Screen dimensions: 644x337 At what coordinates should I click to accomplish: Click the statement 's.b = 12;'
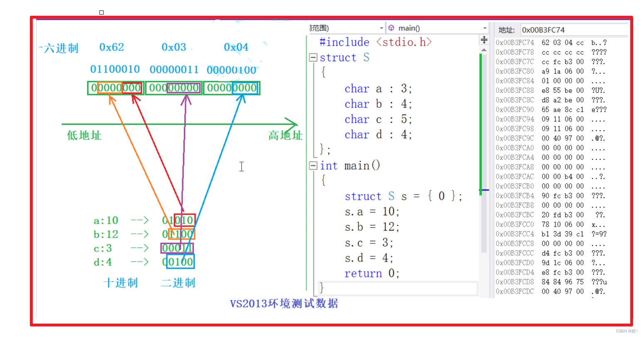[x=372, y=227]
